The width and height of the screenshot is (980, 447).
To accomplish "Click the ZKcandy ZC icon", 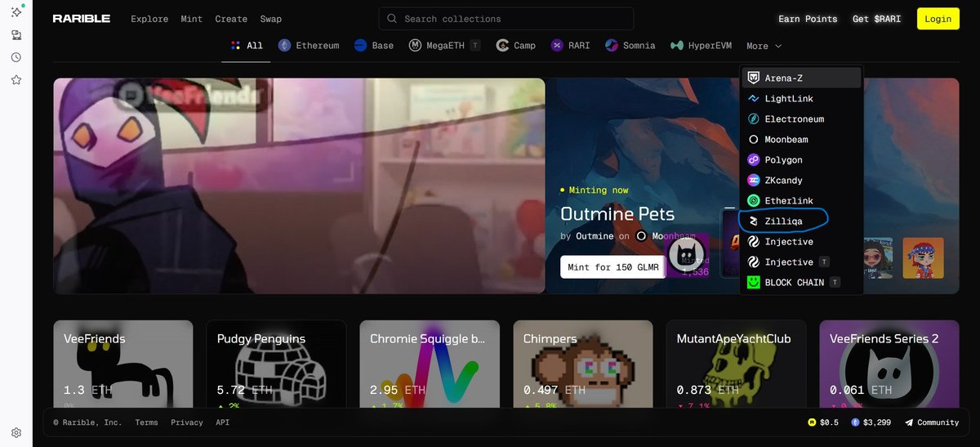I will click(754, 180).
